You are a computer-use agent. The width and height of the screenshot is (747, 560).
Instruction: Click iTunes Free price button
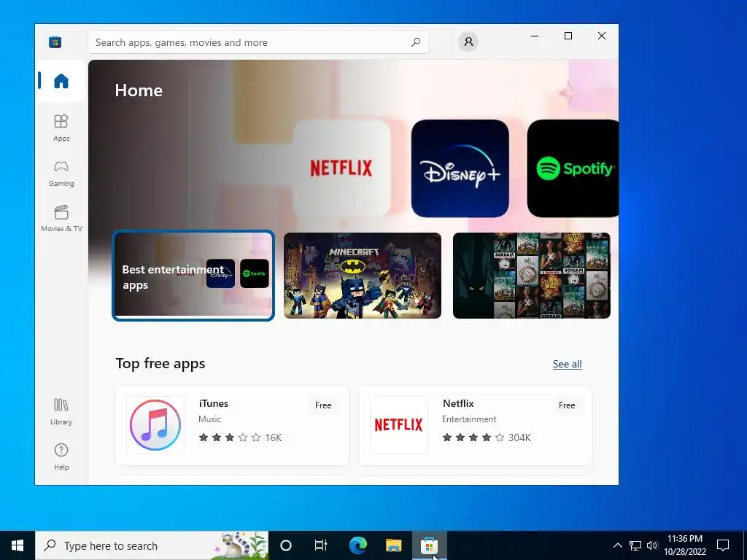click(x=323, y=405)
